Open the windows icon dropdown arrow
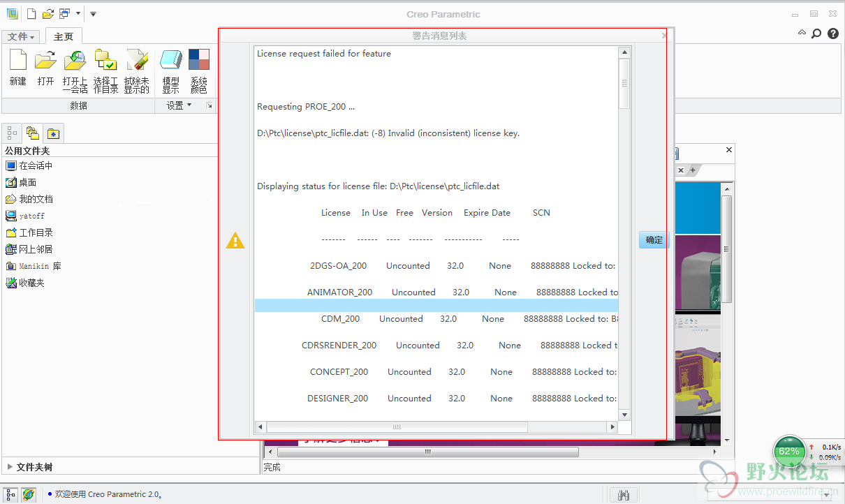Viewport: 845px width, 504px height. [x=78, y=13]
